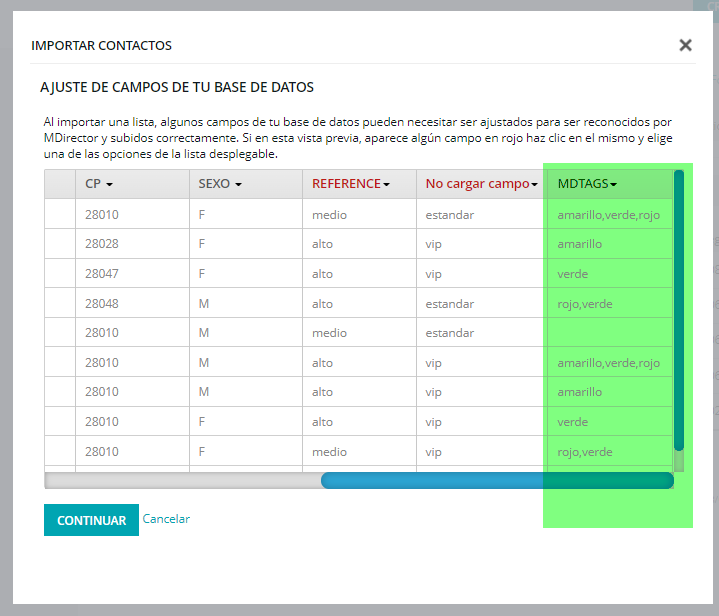Click the blank first column header cell

tap(60, 184)
